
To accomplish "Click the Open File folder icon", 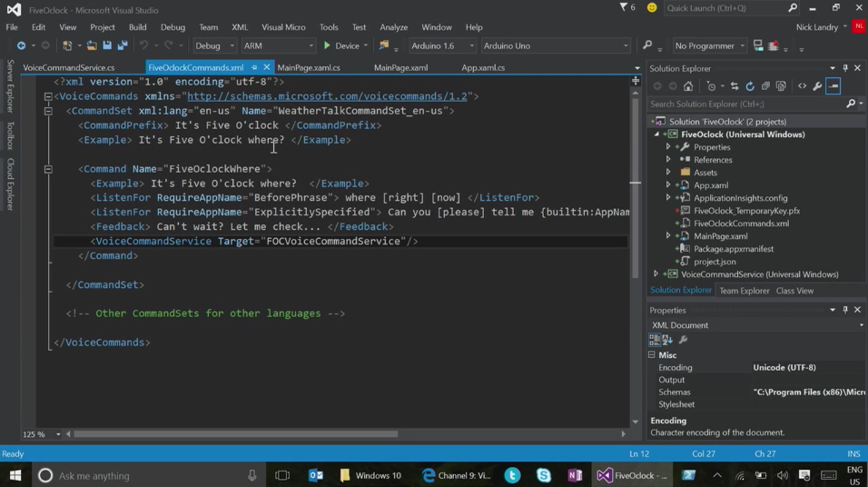I will (92, 46).
